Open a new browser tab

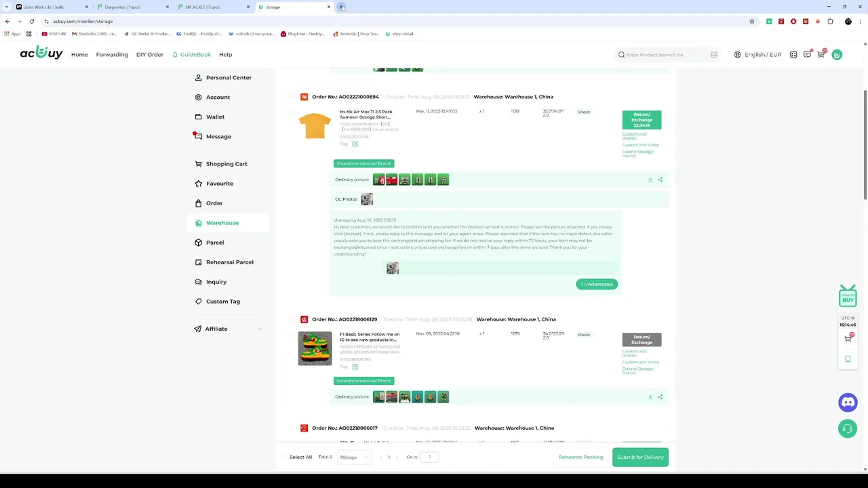342,7
